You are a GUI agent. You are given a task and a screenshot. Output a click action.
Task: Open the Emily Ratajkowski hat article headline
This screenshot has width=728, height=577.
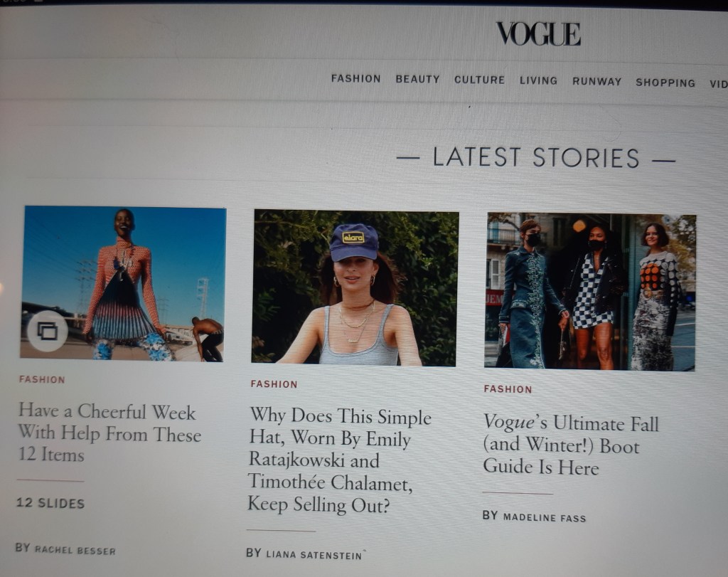pyautogui.click(x=339, y=460)
